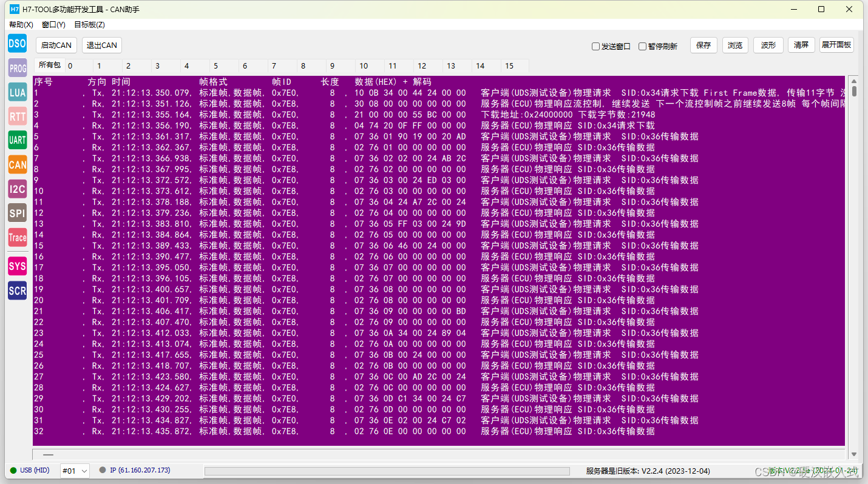Viewport: 868px width, 484px height.
Task: Open the I2C tool icon
Action: coord(18,189)
